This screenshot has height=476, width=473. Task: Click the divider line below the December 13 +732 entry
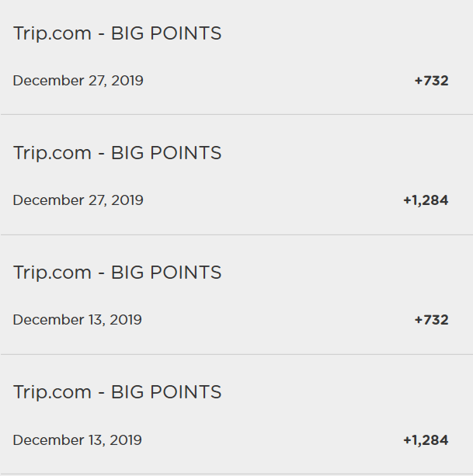click(236, 354)
